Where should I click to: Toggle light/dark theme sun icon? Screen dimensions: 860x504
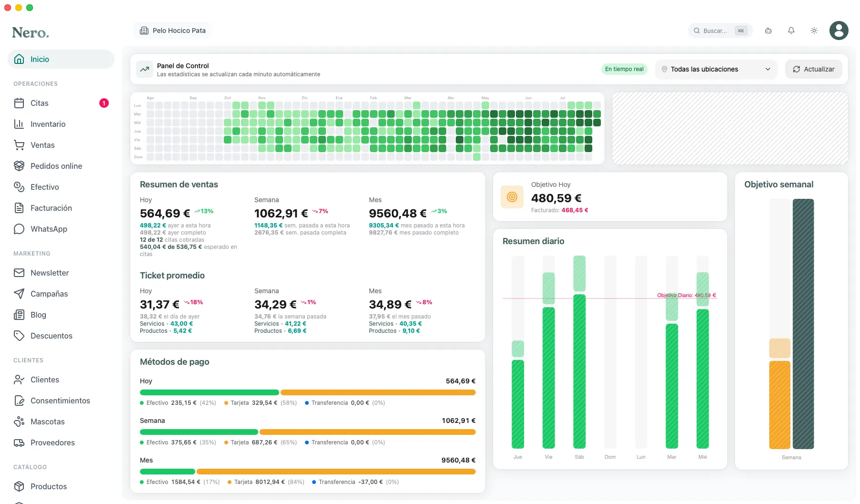[x=814, y=31]
